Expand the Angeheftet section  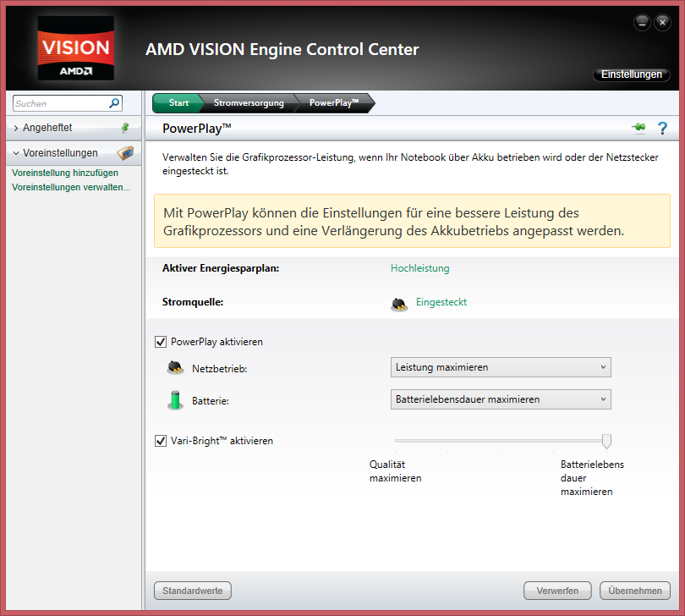16,128
